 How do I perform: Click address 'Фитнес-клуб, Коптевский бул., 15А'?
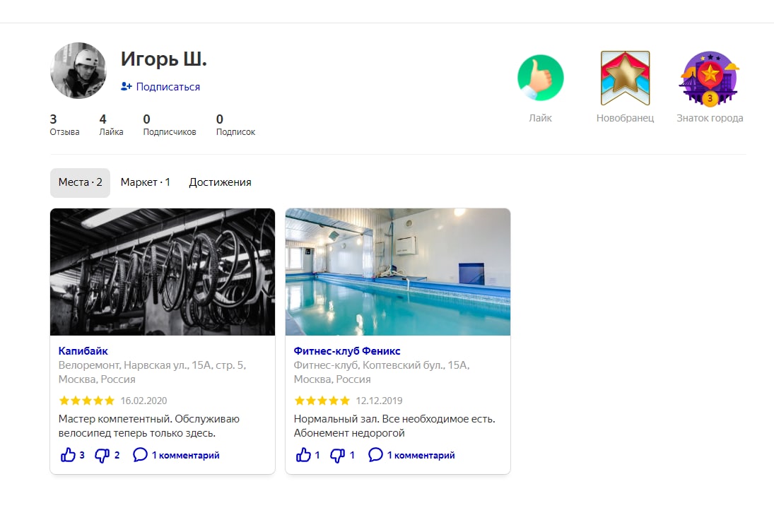point(382,365)
